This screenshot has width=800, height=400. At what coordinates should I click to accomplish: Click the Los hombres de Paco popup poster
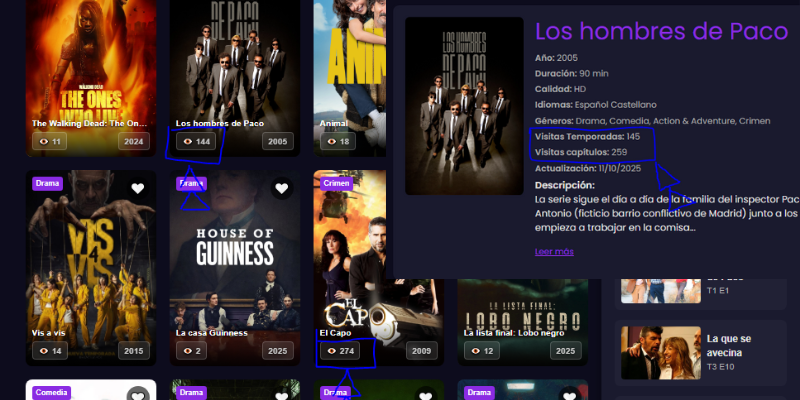coord(464,106)
